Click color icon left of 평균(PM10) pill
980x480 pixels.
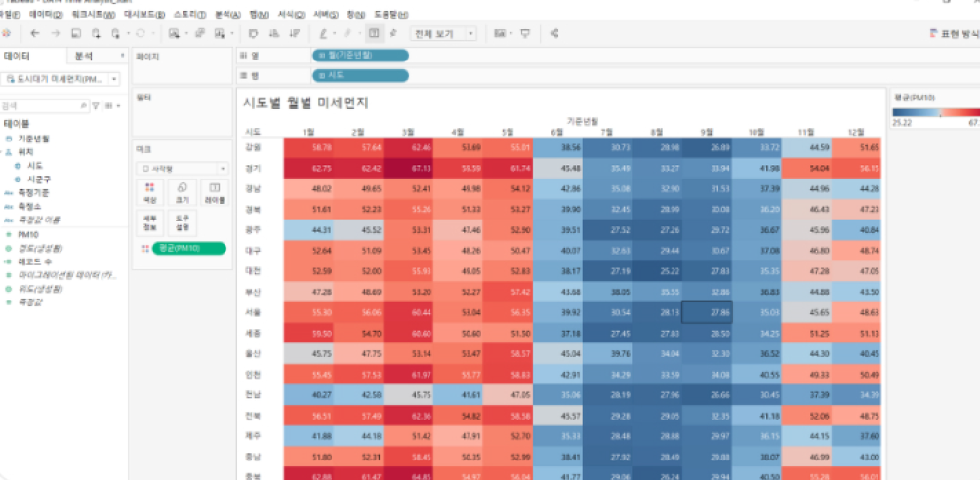pyautogui.click(x=145, y=249)
